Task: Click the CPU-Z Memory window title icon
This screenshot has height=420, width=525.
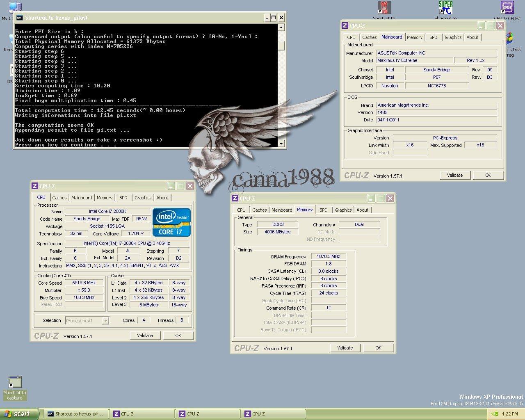Action: [x=235, y=198]
